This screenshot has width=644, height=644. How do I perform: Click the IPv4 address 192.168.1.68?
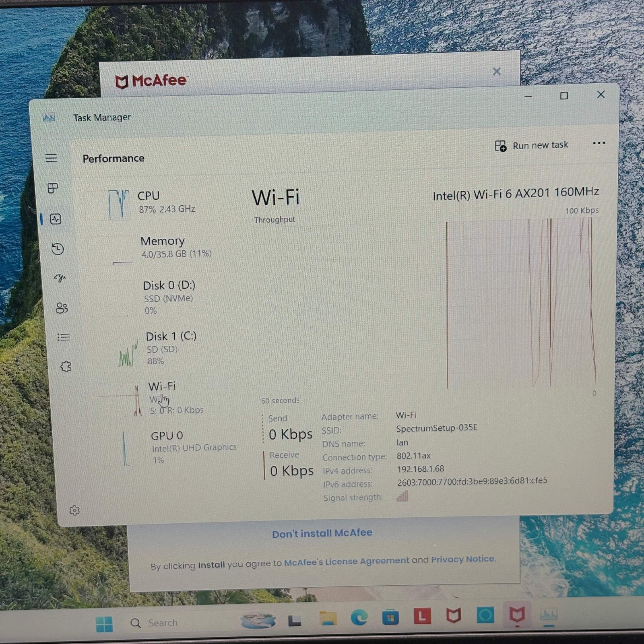click(421, 469)
